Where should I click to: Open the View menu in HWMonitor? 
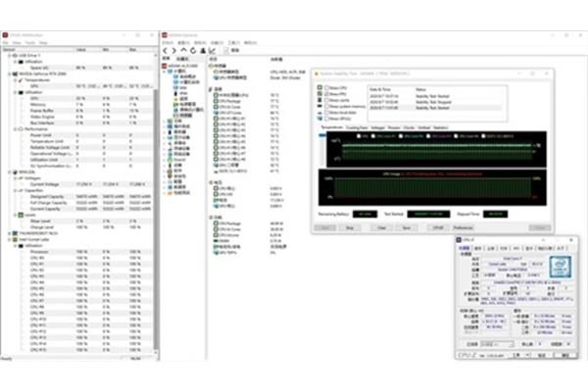click(17, 43)
